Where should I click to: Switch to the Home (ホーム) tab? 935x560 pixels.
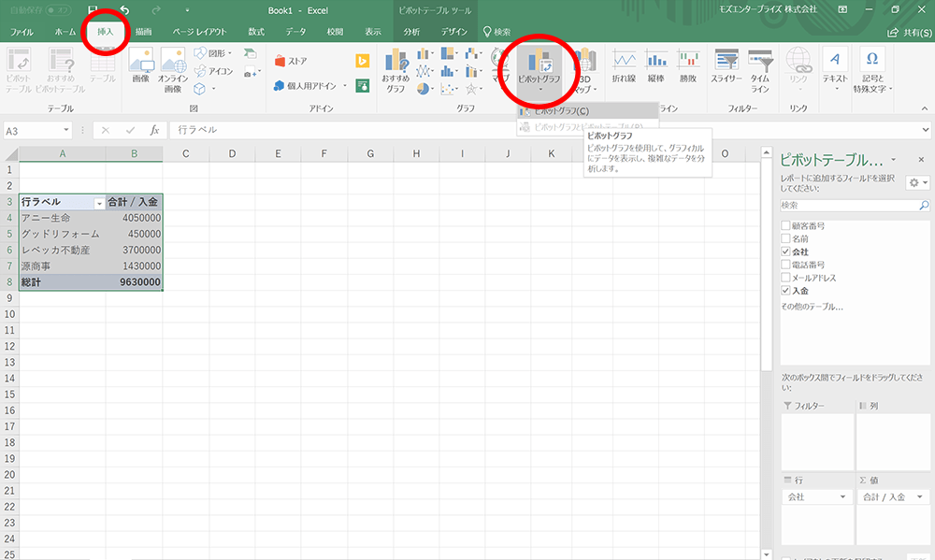point(65,32)
